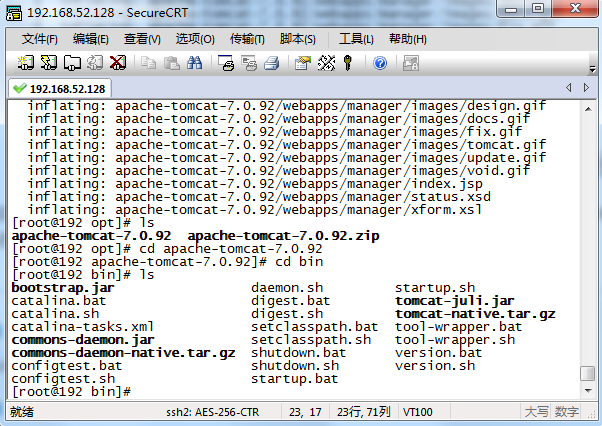Click the vertical scrollbar thumb
Viewport: 602px width, 426px height.
click(x=588, y=373)
